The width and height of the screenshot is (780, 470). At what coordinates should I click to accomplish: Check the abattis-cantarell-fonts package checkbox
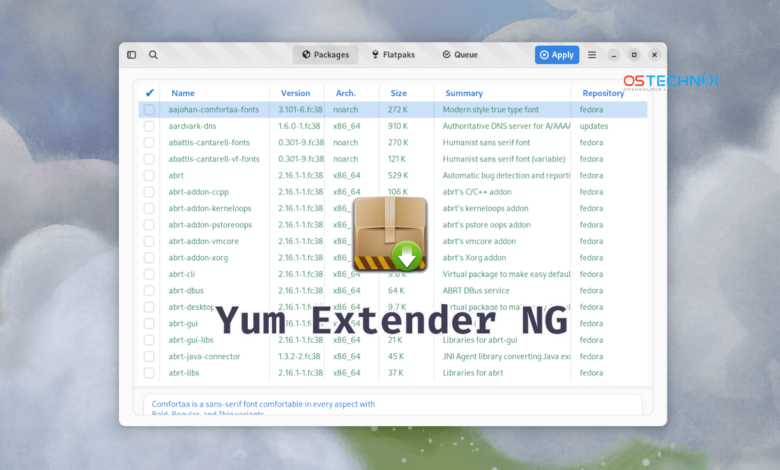149,142
